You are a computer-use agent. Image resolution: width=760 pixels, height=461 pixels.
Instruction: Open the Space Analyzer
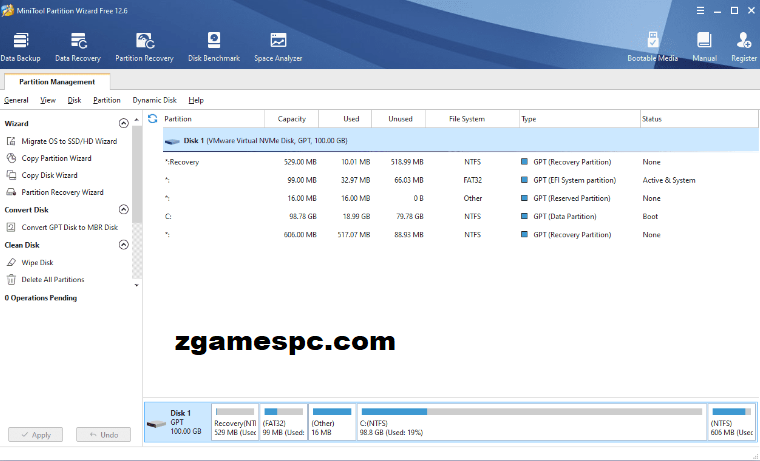(x=278, y=47)
